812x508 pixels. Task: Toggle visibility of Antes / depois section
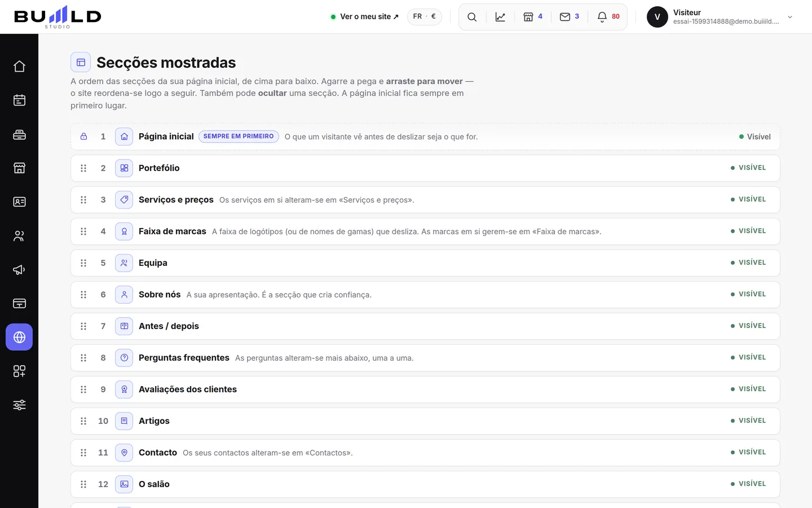[x=748, y=326]
